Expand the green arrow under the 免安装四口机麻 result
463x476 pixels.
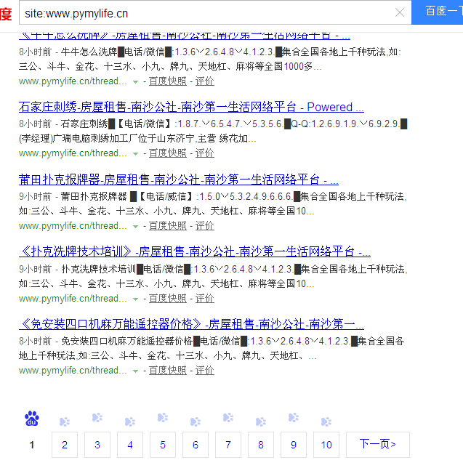136,371
